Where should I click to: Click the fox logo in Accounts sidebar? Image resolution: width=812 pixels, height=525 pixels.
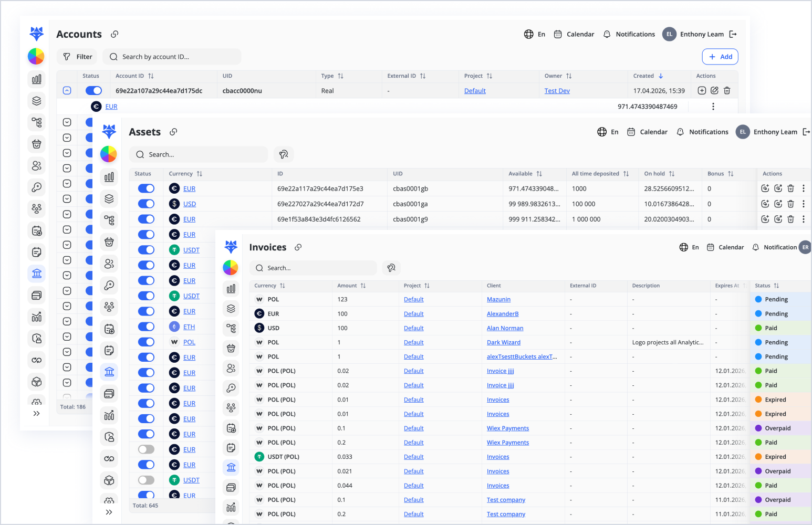click(x=36, y=34)
